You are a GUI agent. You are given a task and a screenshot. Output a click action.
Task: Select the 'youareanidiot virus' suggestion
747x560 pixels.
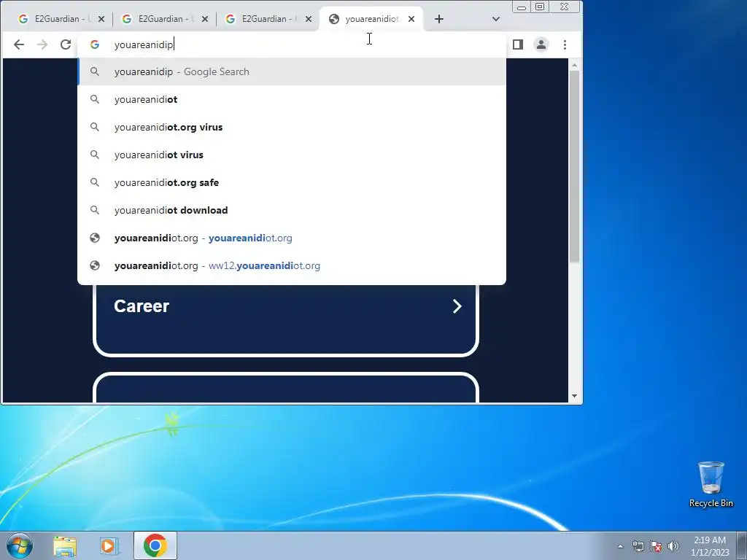pyautogui.click(x=292, y=155)
